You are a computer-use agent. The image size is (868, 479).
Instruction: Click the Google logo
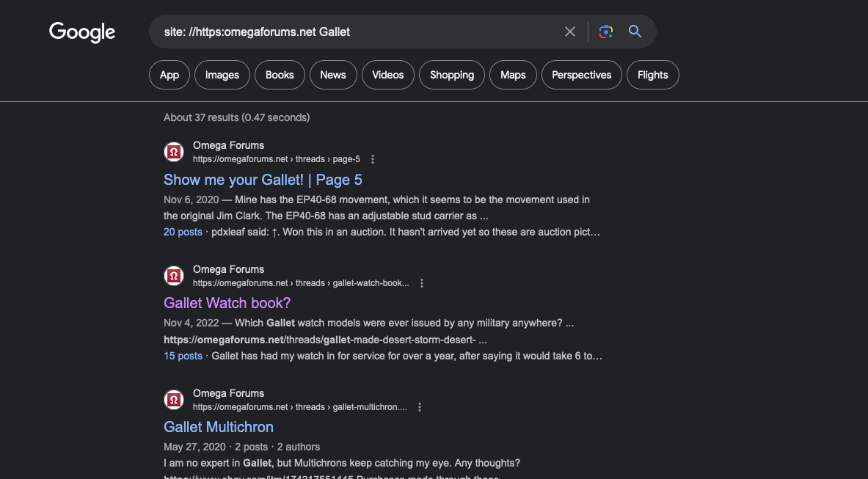coord(82,32)
